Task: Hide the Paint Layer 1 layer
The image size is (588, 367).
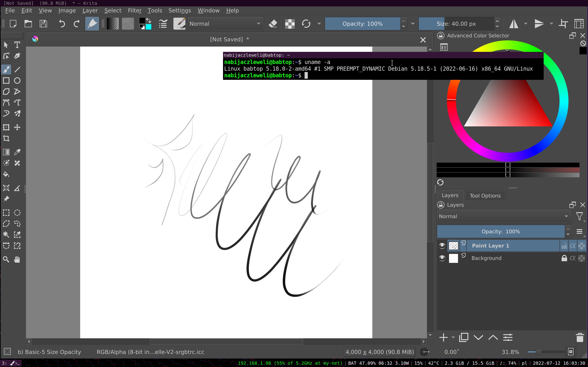Action: 442,246
